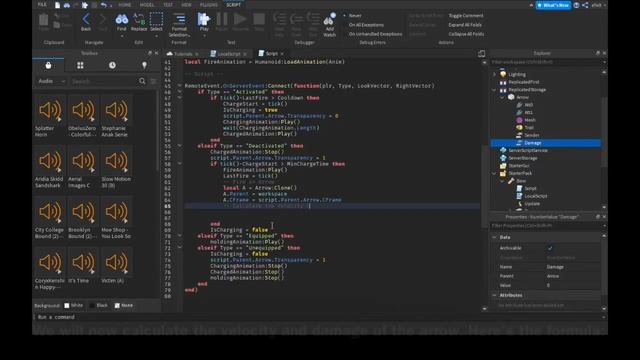Select StarterGui in Explorer

[x=515, y=166]
